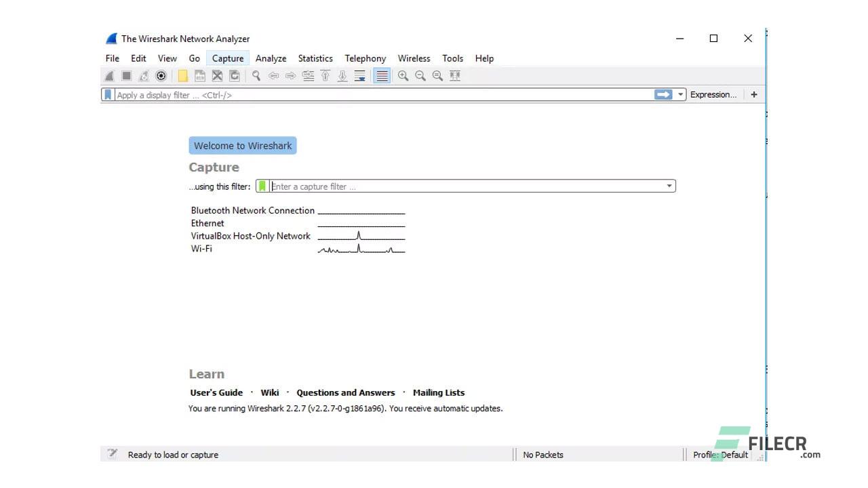
Task: Open the Wiki link
Action: pos(270,392)
